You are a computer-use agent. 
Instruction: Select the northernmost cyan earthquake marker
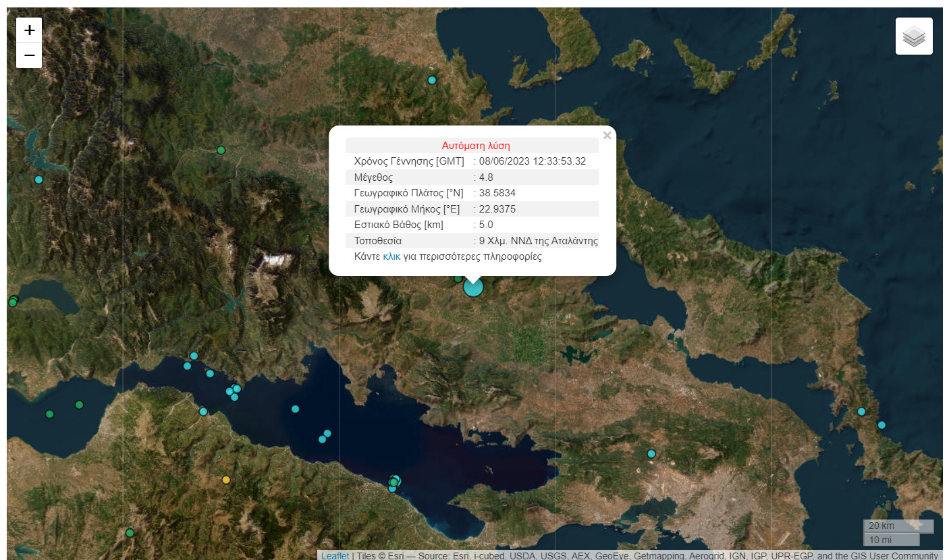(432, 80)
